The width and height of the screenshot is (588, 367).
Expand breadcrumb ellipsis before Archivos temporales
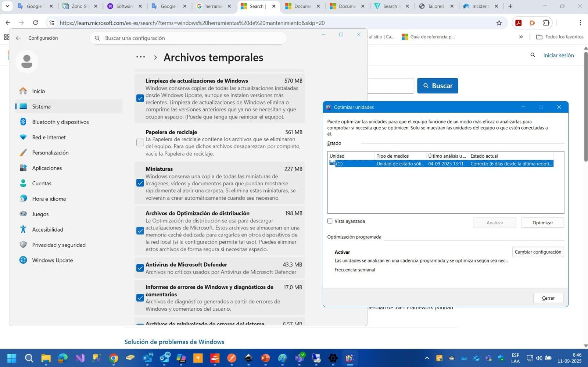pyautogui.click(x=141, y=57)
